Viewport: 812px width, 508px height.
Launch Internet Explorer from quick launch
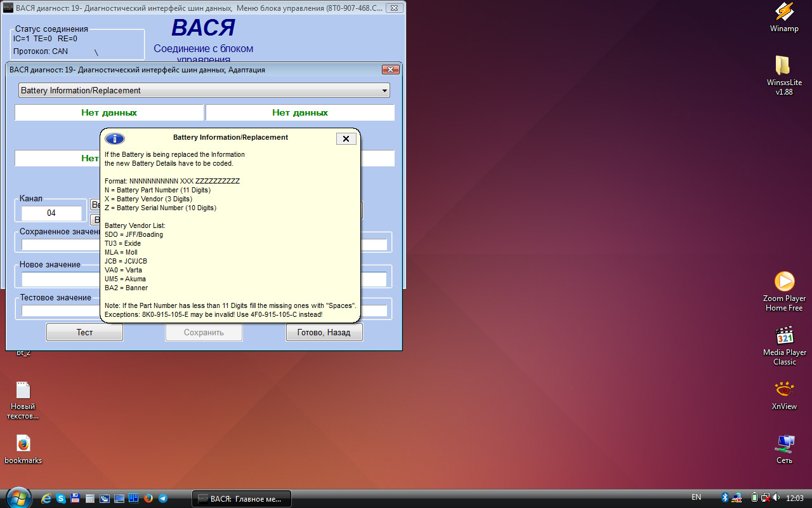(x=46, y=498)
